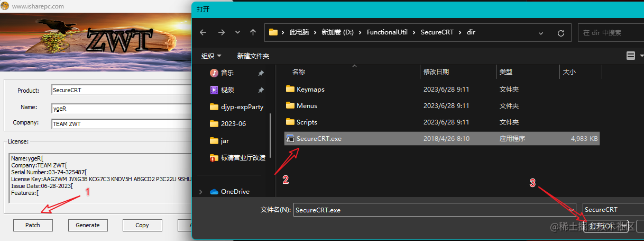Click the Name field containing ygeR
Screen dimensions: 644x241
pyautogui.click(x=121, y=108)
